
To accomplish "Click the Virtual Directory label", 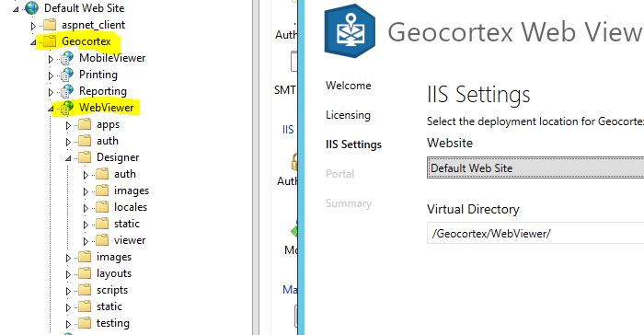I will [x=473, y=209].
